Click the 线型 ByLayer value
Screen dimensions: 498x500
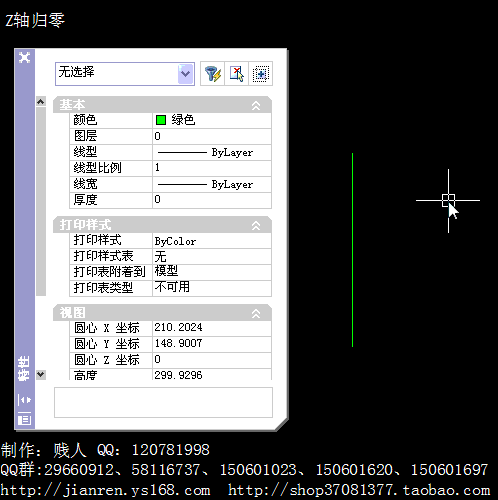click(x=212, y=152)
